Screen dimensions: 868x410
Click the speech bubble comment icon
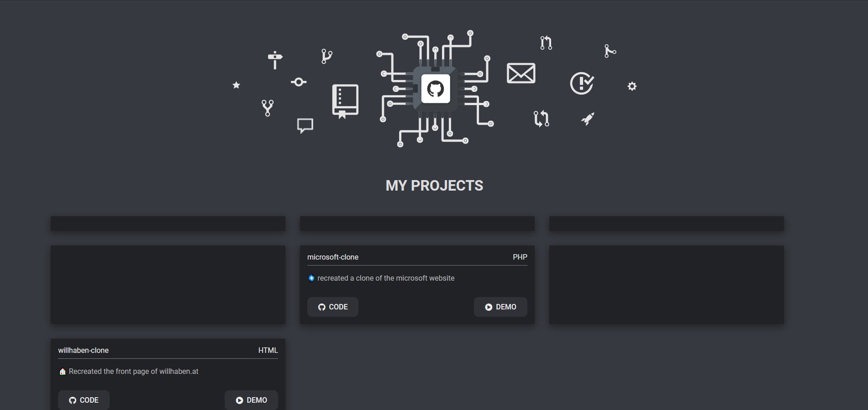click(x=305, y=126)
